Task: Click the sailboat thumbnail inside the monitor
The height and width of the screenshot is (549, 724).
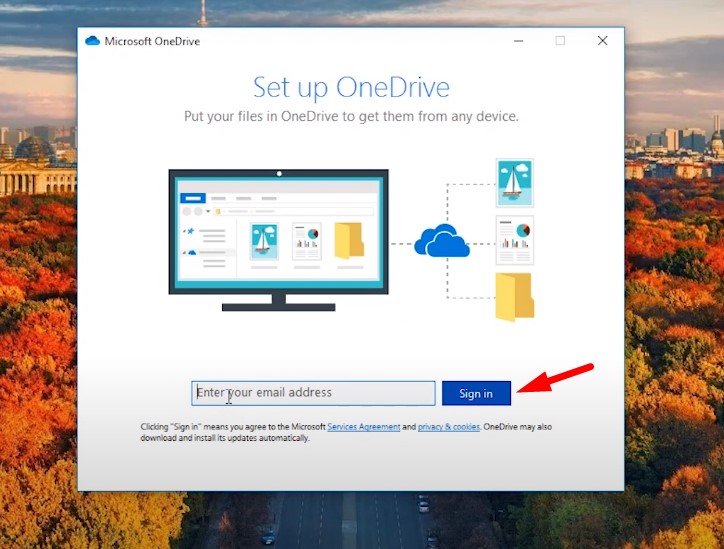Action: (x=264, y=241)
